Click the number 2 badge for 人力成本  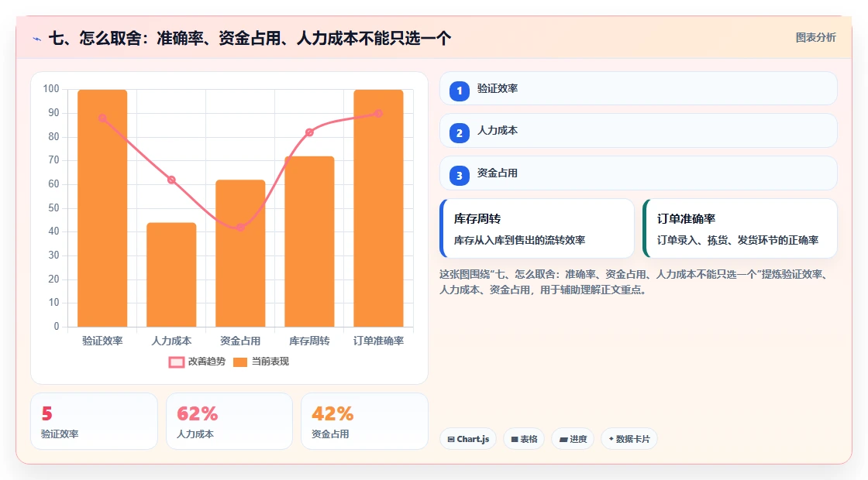[459, 133]
